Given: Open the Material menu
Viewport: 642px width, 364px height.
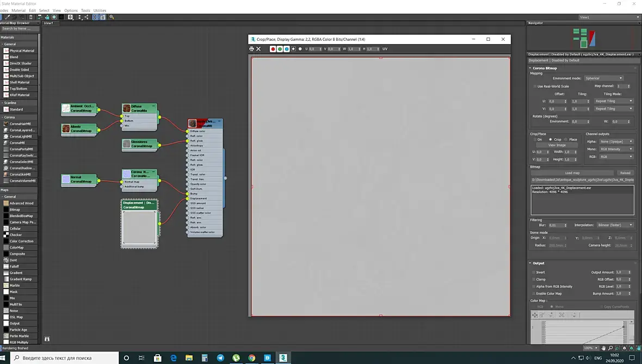Looking at the screenshot, I should click(x=18, y=11).
